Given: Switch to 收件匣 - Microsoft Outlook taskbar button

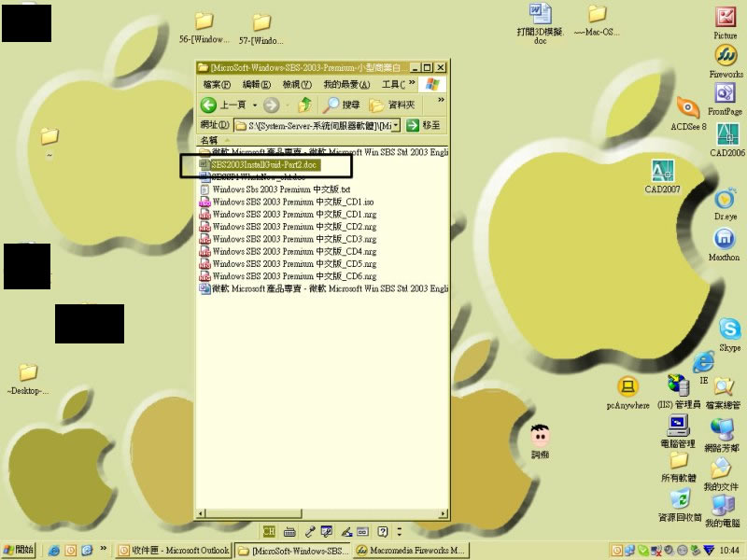Looking at the screenshot, I should click(174, 551).
